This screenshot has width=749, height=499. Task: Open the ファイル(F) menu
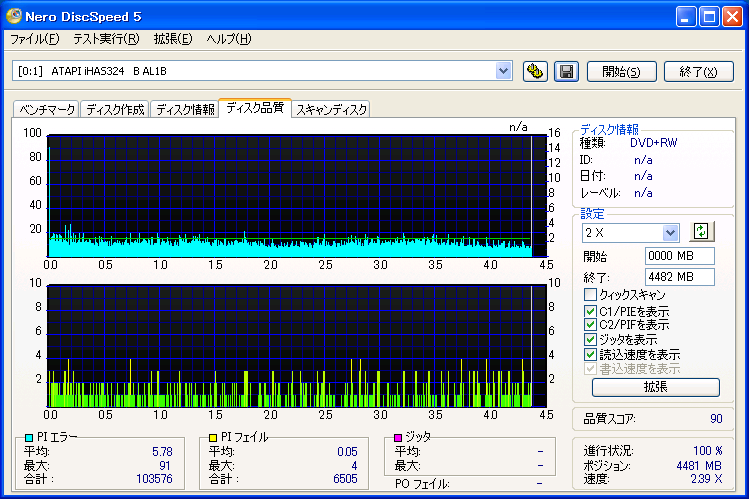pos(35,39)
